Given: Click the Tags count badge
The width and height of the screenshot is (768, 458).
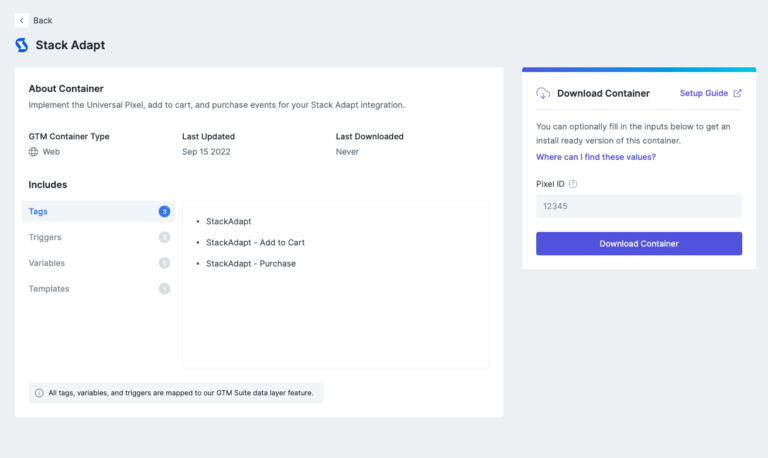Looking at the screenshot, I should coord(164,212).
